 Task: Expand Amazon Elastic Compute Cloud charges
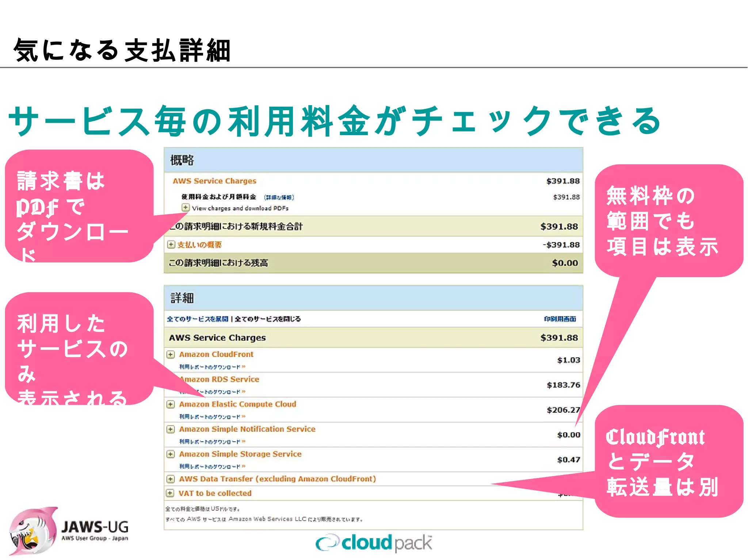[x=171, y=404]
